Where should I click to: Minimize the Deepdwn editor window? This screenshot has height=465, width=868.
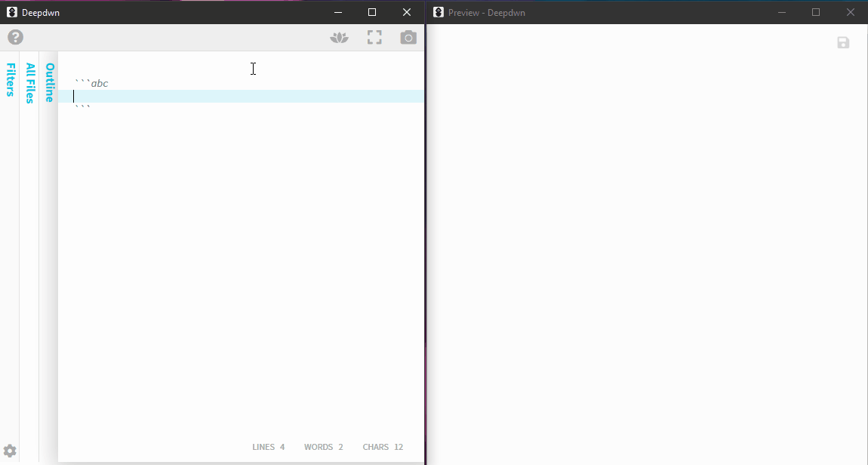pyautogui.click(x=337, y=12)
